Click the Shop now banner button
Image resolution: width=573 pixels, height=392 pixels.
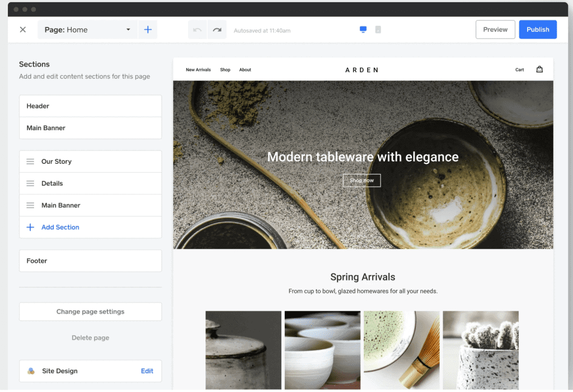361,180
